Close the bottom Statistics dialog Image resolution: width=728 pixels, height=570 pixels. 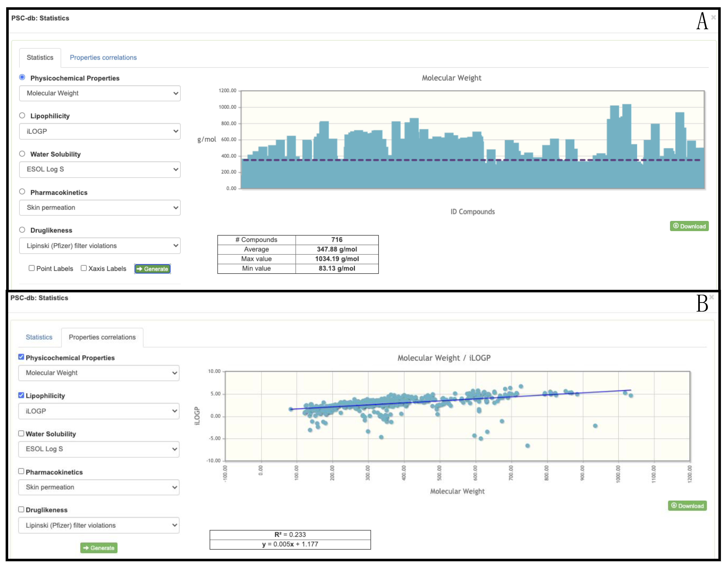coord(711,297)
